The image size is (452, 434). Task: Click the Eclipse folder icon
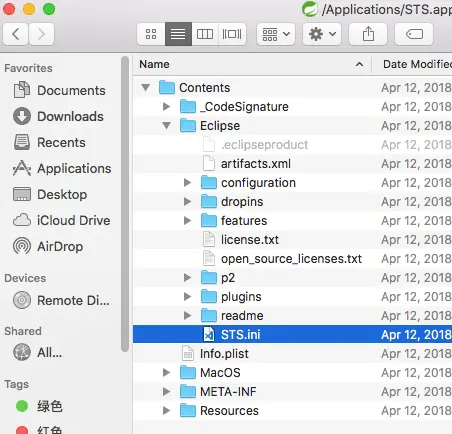click(x=188, y=126)
